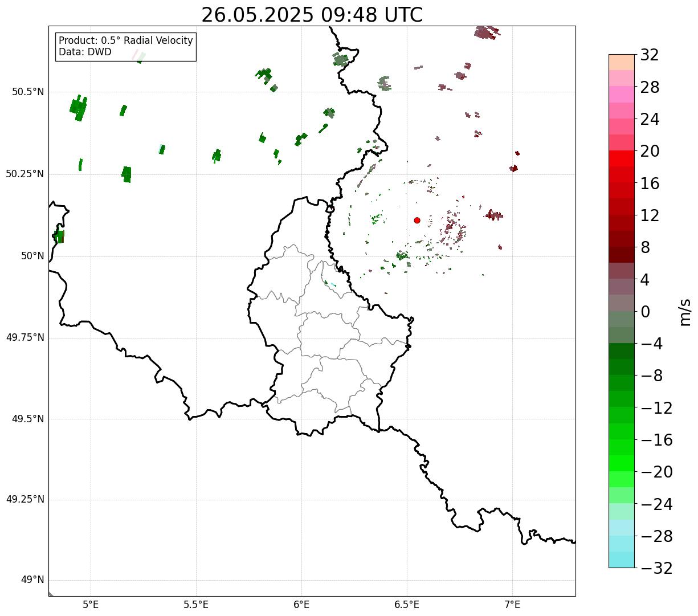The height and width of the screenshot is (616, 698).
Task: Pick the bright red swatch just below 20
Action: 622,159
